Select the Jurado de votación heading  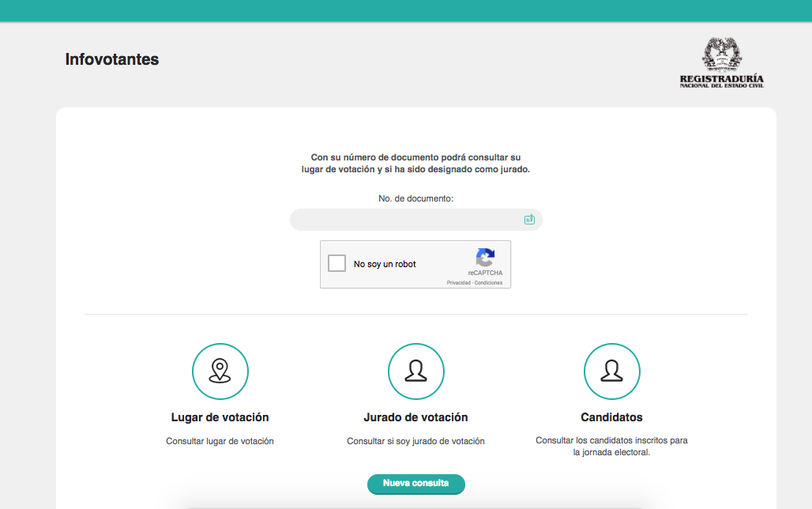click(415, 417)
